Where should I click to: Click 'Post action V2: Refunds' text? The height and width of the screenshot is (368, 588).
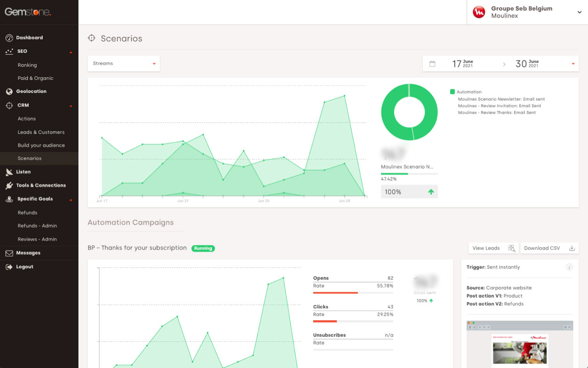pyautogui.click(x=495, y=304)
